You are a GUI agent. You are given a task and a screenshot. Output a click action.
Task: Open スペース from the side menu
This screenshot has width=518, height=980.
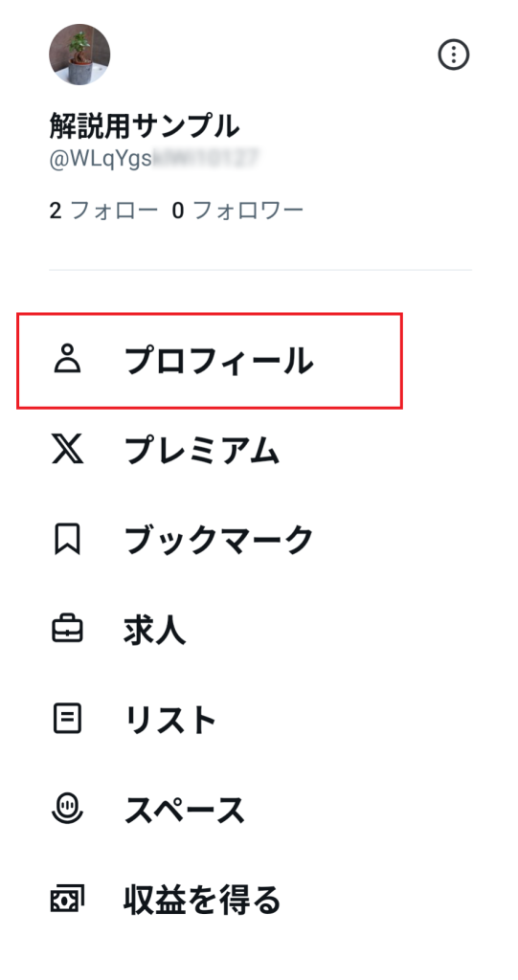pos(185,810)
